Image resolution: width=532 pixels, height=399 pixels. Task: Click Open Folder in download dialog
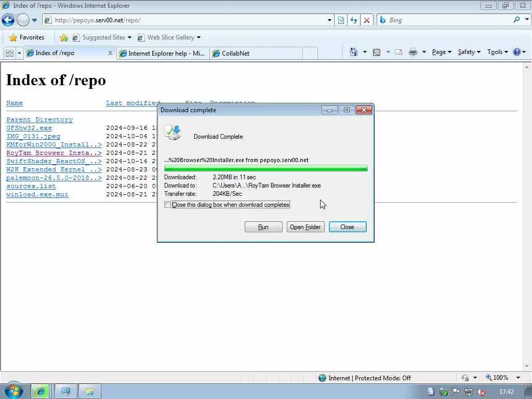point(305,227)
